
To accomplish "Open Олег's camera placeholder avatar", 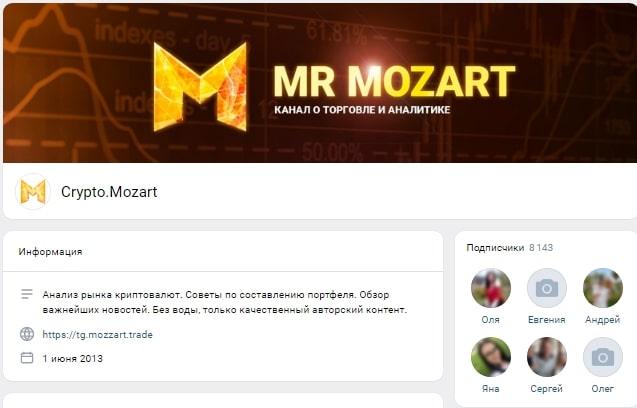I will (x=602, y=357).
